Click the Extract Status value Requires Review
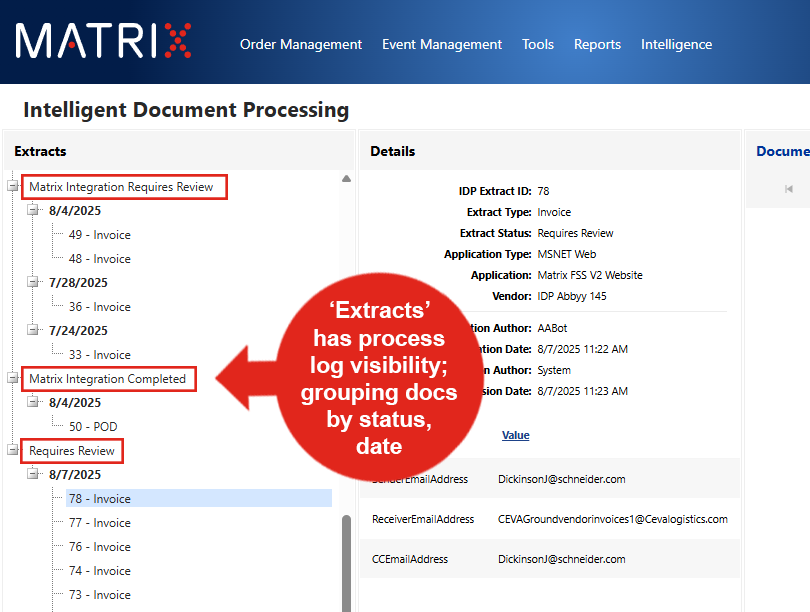 click(x=575, y=233)
